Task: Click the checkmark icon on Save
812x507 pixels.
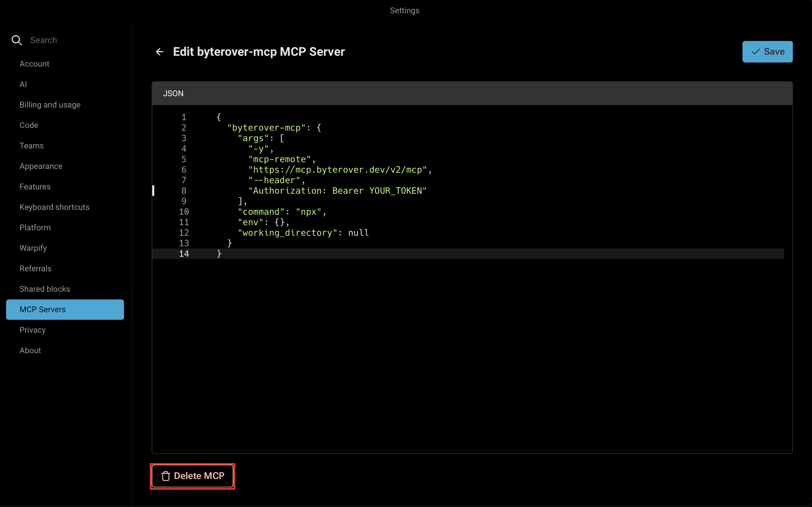Action: pyautogui.click(x=756, y=52)
